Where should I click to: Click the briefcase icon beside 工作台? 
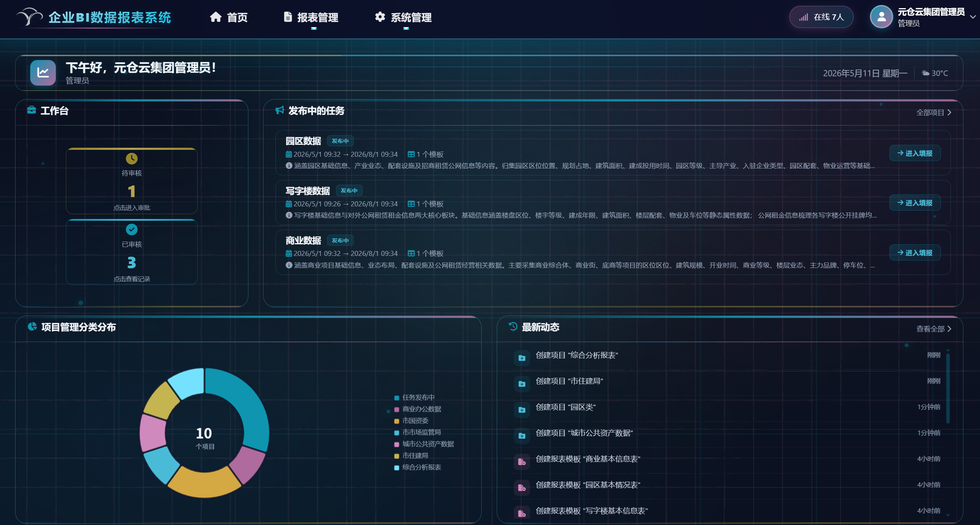click(32, 110)
